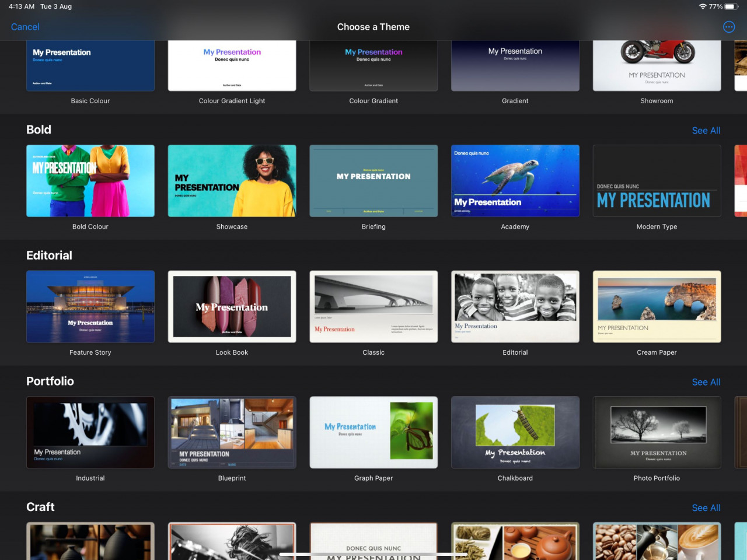The height and width of the screenshot is (560, 747).
Task: Click the Look Book label text
Action: click(x=232, y=352)
